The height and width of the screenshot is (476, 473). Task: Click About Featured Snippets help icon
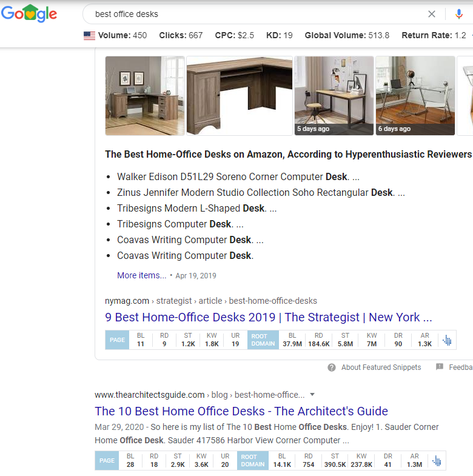[x=332, y=367]
